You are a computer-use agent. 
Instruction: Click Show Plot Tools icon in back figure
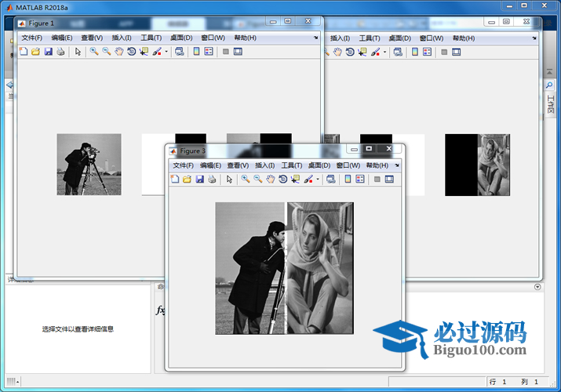(x=456, y=52)
